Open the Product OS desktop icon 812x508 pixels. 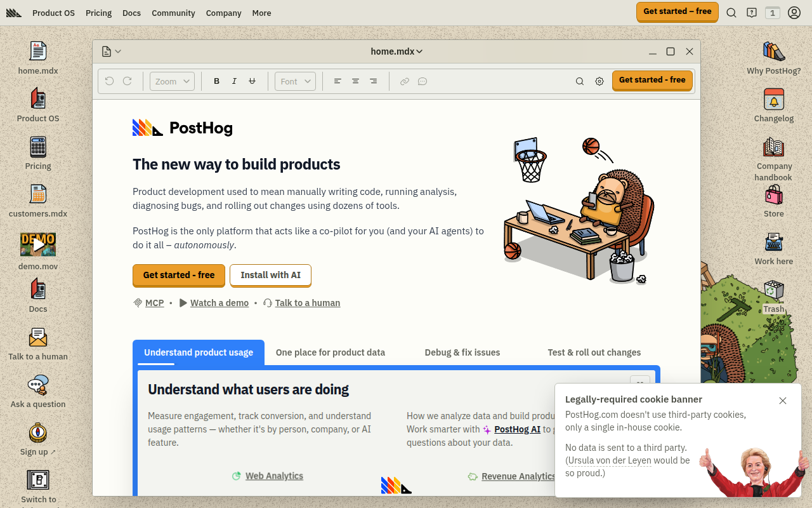38,105
